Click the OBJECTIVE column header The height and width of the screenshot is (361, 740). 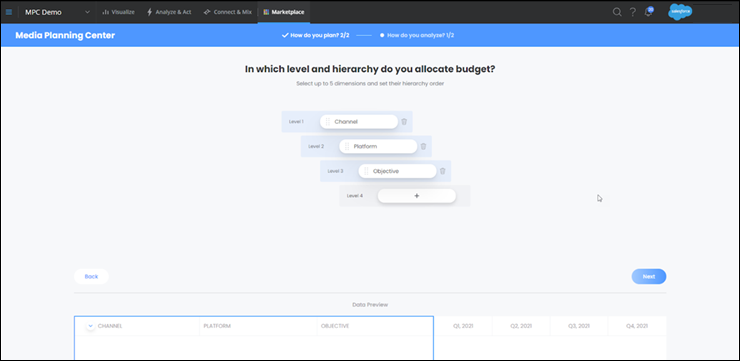[x=335, y=326]
